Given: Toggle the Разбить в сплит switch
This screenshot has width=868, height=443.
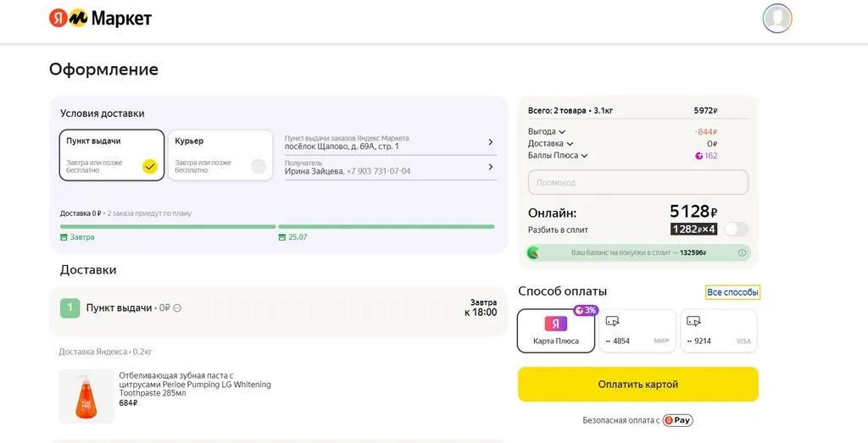Looking at the screenshot, I should (x=737, y=229).
